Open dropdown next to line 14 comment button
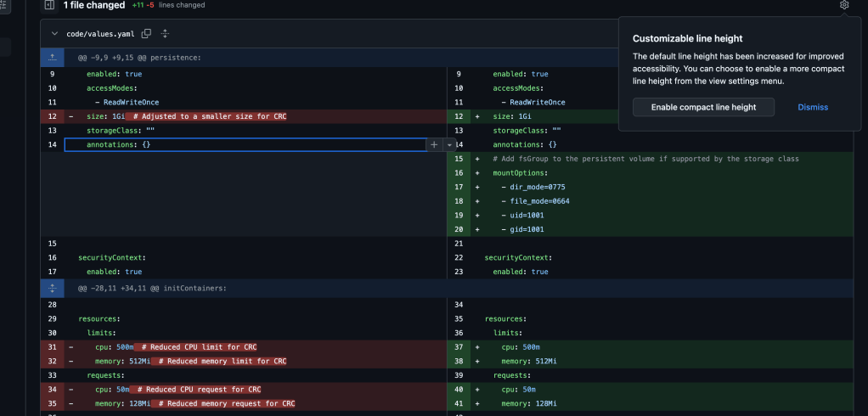 449,144
